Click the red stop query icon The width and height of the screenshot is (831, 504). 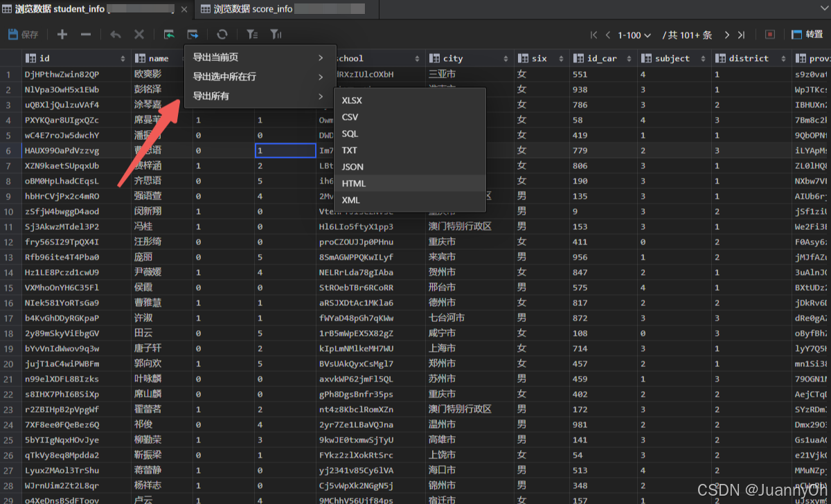coord(769,34)
